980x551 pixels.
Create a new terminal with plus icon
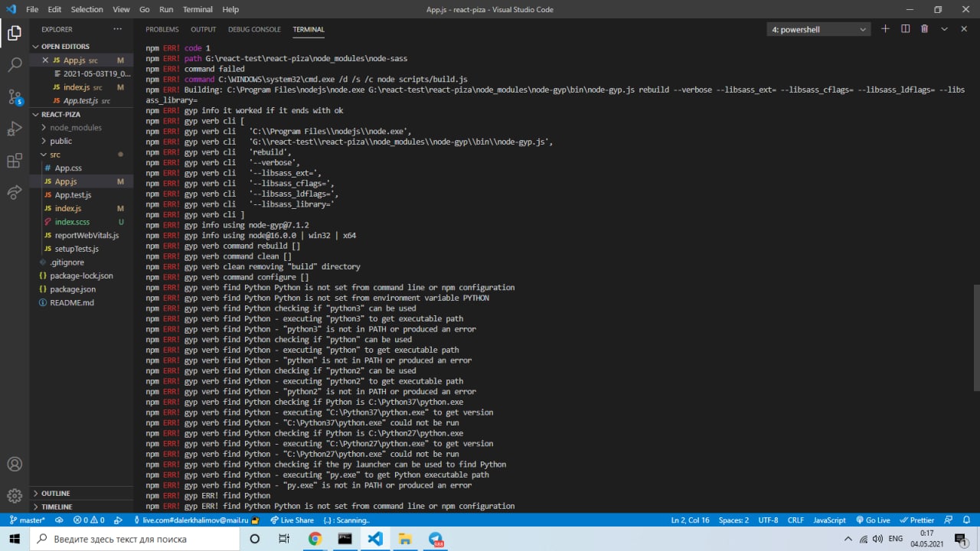[x=885, y=29]
